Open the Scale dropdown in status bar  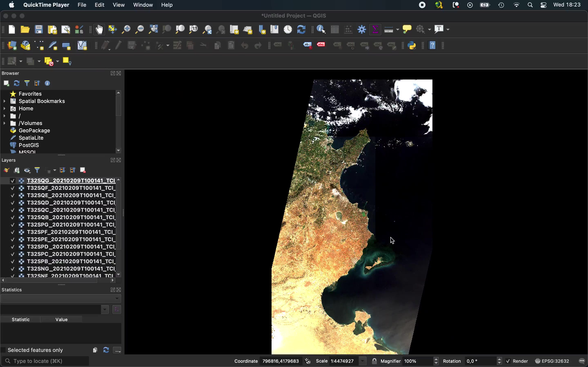[x=363, y=361]
